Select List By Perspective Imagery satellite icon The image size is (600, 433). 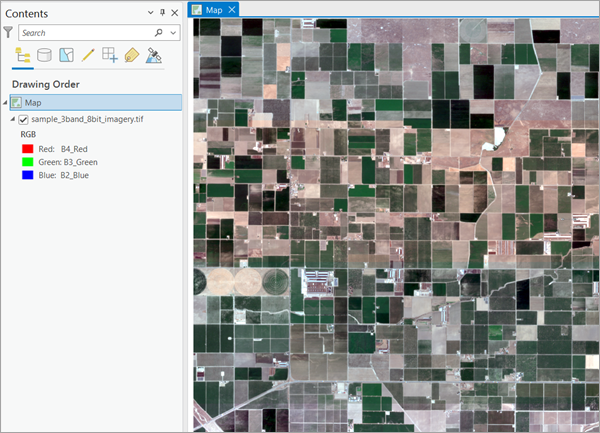click(x=153, y=56)
